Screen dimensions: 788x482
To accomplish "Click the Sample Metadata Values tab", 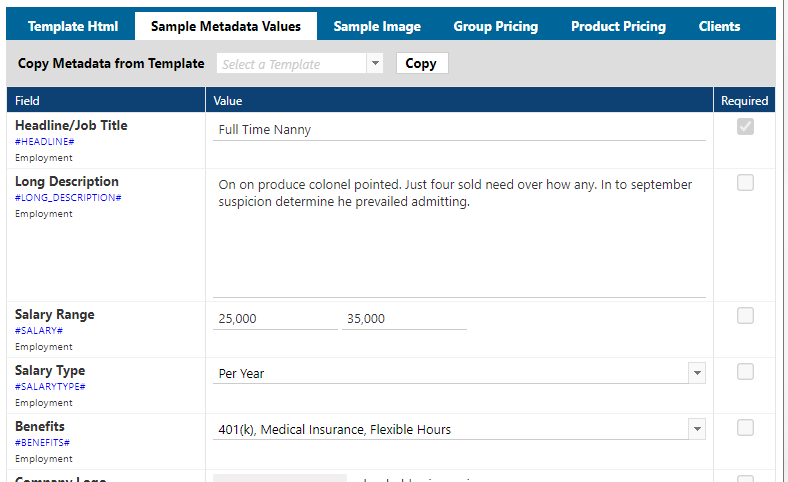I will (225, 26).
